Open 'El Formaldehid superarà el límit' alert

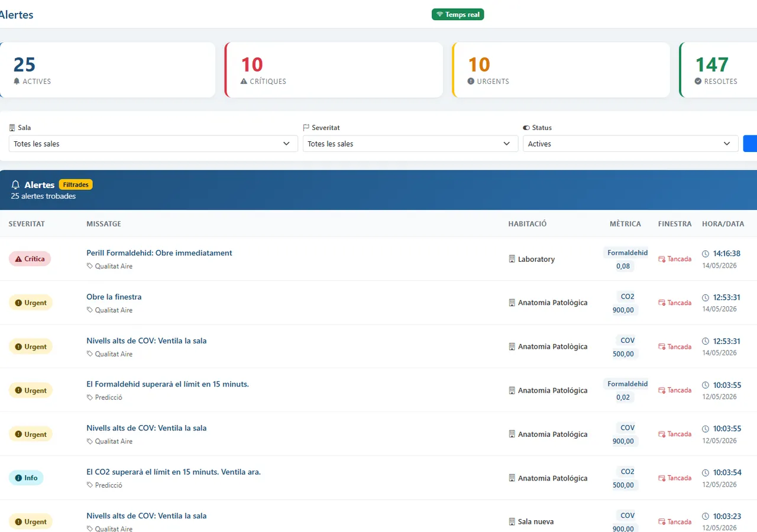(x=167, y=384)
